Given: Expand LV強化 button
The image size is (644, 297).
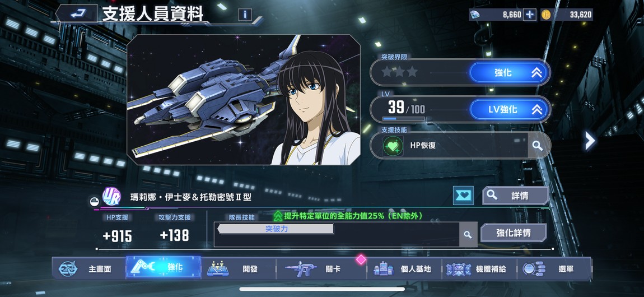Looking at the screenshot, I should 508,109.
